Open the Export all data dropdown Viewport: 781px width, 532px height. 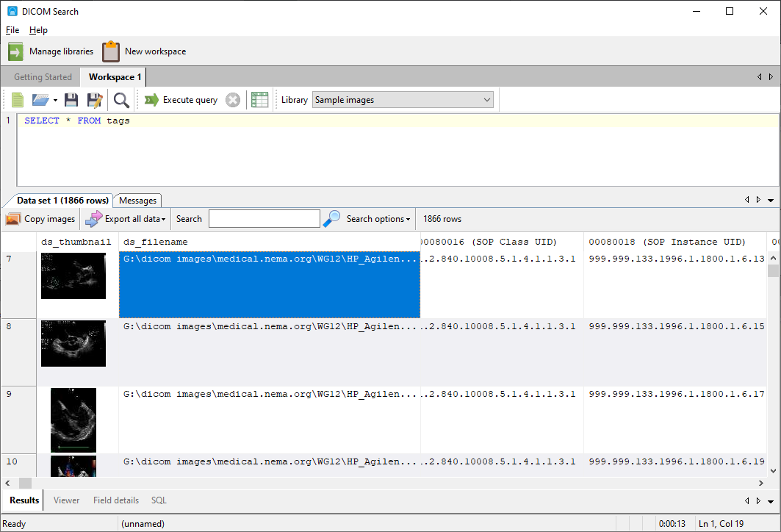125,218
